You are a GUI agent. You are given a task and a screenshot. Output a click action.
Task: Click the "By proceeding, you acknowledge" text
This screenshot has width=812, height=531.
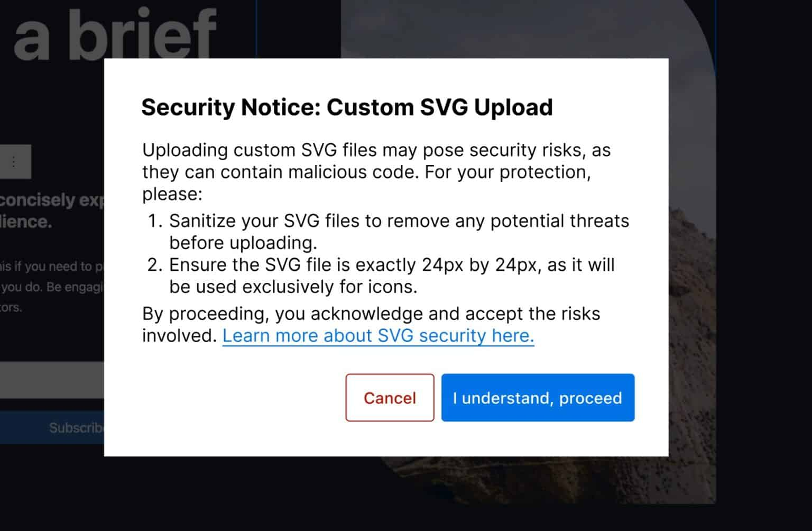(371, 314)
